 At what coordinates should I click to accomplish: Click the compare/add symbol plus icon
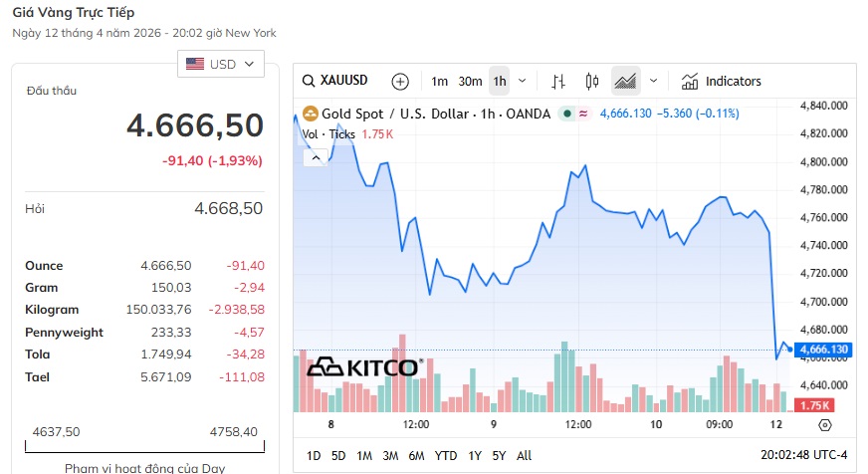click(x=400, y=81)
